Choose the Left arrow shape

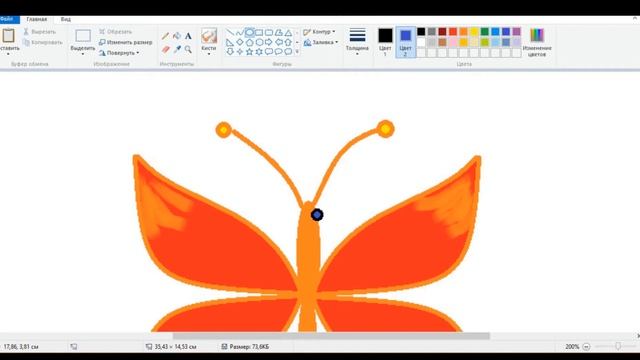[x=278, y=42]
